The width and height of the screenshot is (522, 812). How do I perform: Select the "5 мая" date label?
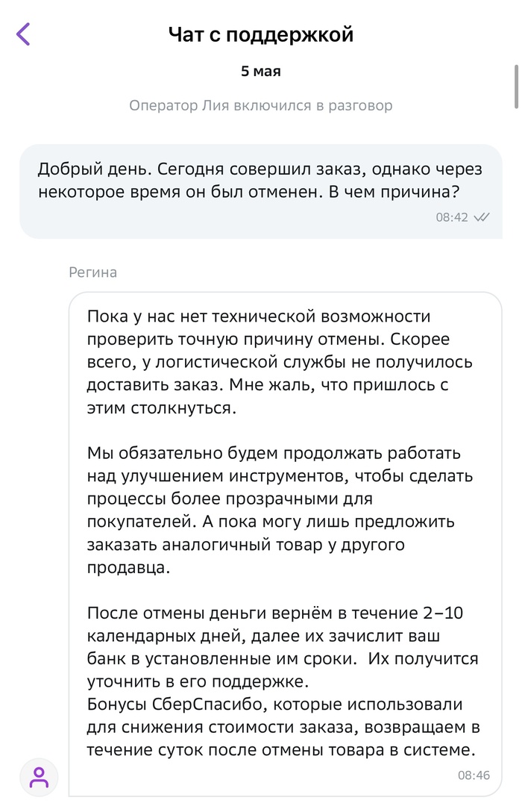(260, 72)
